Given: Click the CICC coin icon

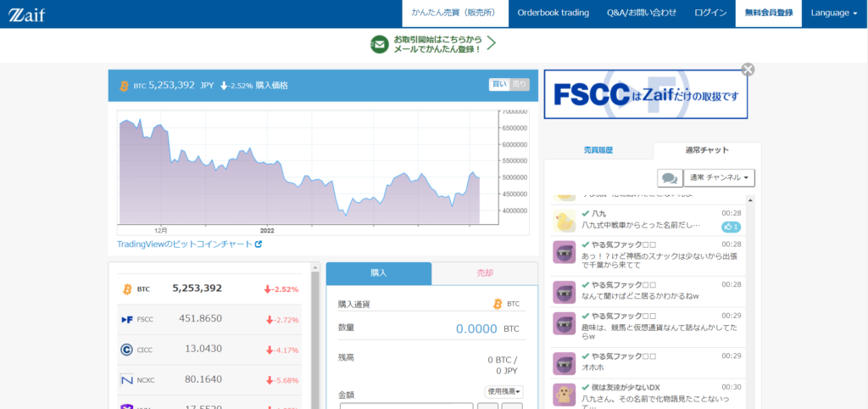Looking at the screenshot, I should [x=127, y=350].
